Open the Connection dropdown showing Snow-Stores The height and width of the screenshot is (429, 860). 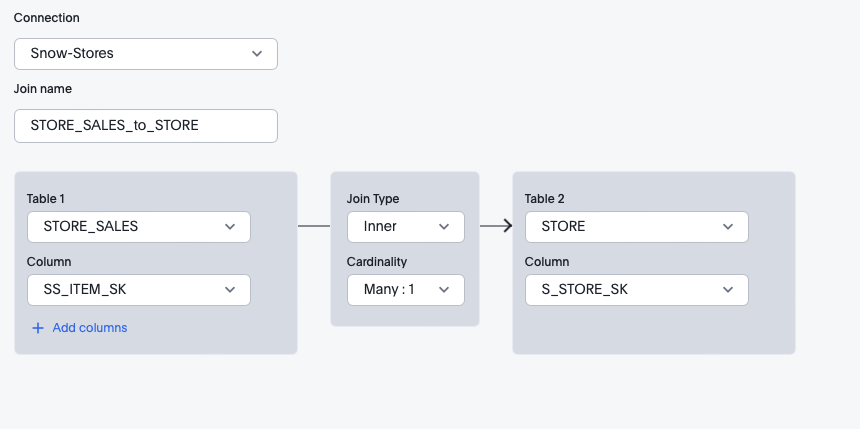pyautogui.click(x=145, y=53)
